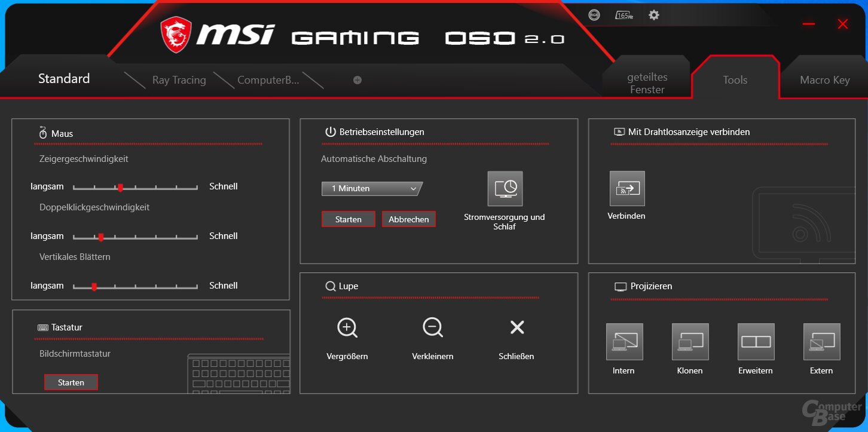Select the Extern projection mode icon
This screenshot has height=432, width=868.
pos(822,342)
